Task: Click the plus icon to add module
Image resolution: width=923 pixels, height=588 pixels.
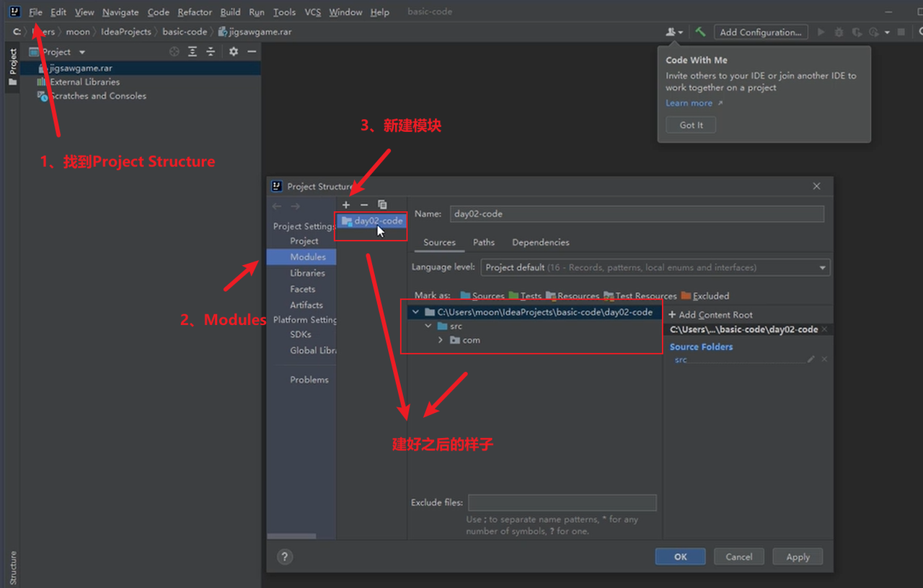Action: point(346,205)
